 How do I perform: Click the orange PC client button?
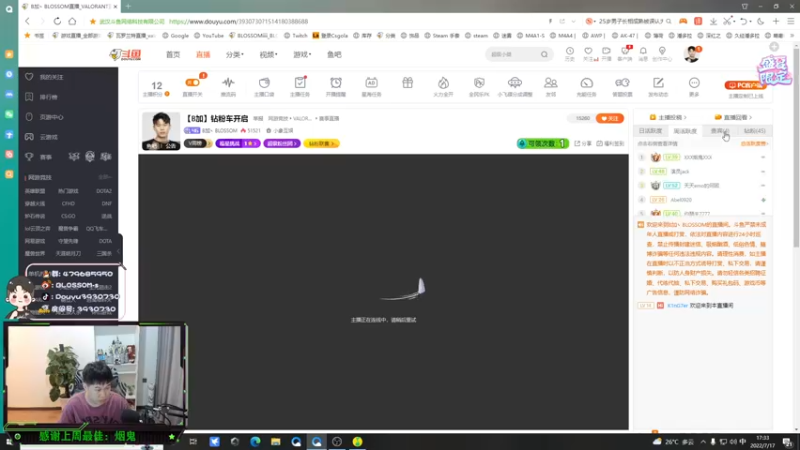click(x=745, y=85)
